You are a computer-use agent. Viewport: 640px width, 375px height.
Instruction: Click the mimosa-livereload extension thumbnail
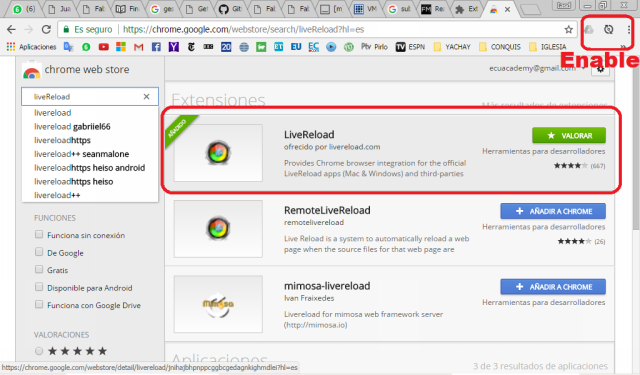218,304
